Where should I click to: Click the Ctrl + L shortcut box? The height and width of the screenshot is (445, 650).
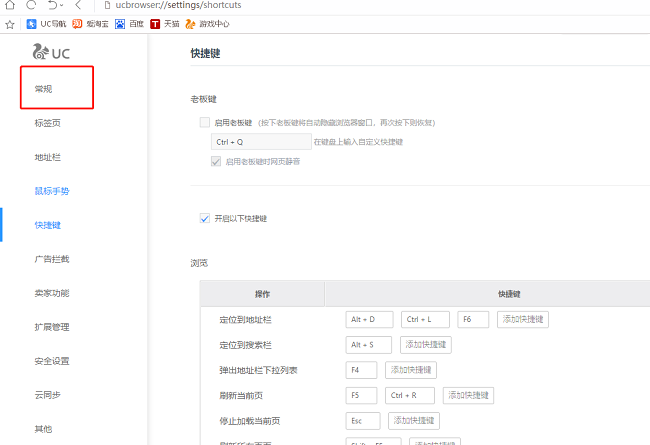pos(425,319)
